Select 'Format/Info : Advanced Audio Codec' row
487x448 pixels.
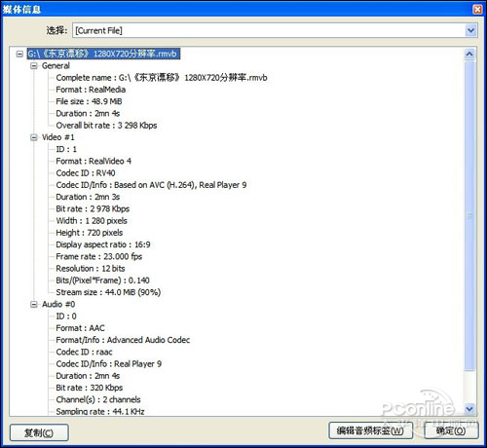click(123, 340)
